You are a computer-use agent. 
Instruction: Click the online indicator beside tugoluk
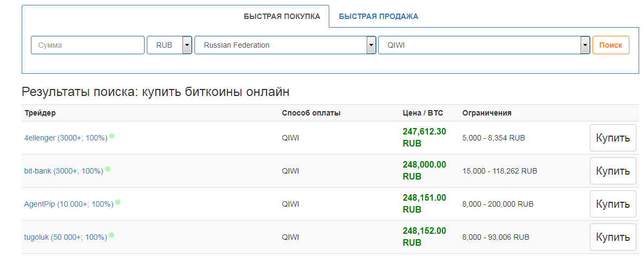(112, 235)
